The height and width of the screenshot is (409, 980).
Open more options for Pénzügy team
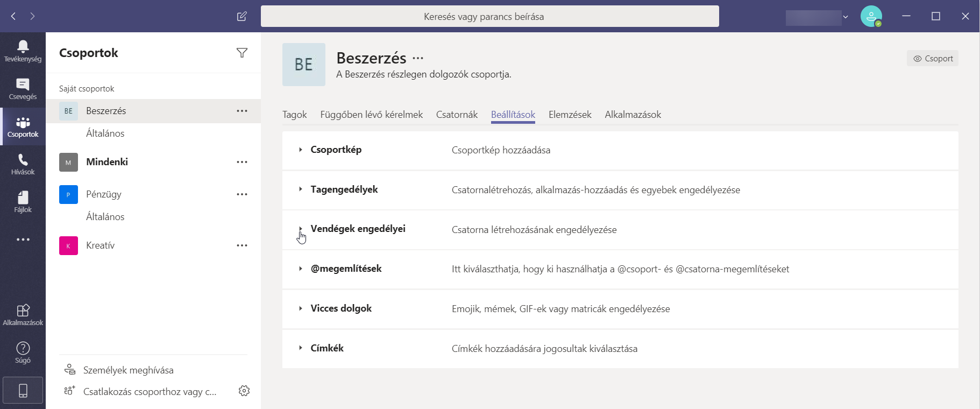click(242, 194)
